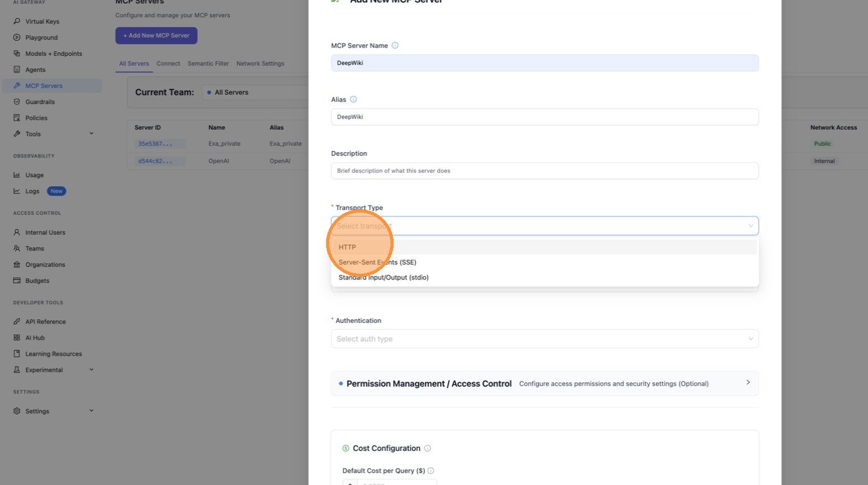This screenshot has height=485, width=868.
Task: Open API Reference link in sidebar
Action: 45,322
